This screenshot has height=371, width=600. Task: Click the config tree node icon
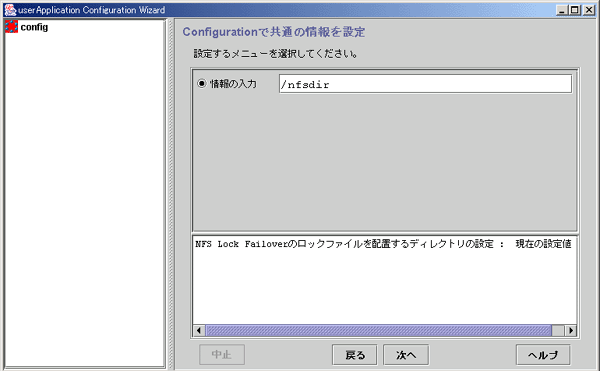pos(11,27)
